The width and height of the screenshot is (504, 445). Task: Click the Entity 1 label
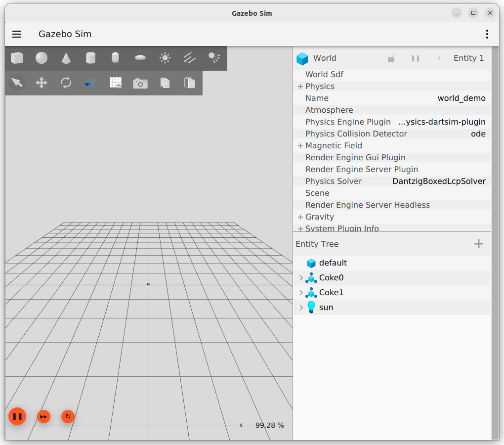(x=468, y=58)
